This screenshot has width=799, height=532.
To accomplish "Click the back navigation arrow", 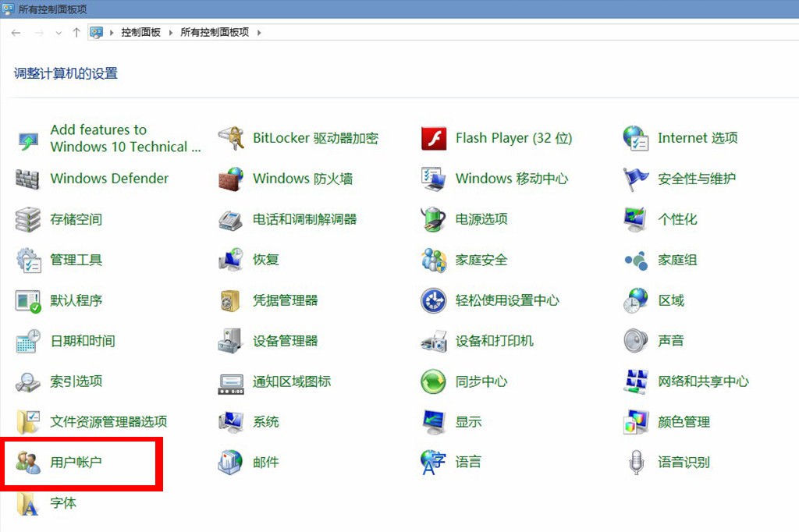I will pos(16,33).
